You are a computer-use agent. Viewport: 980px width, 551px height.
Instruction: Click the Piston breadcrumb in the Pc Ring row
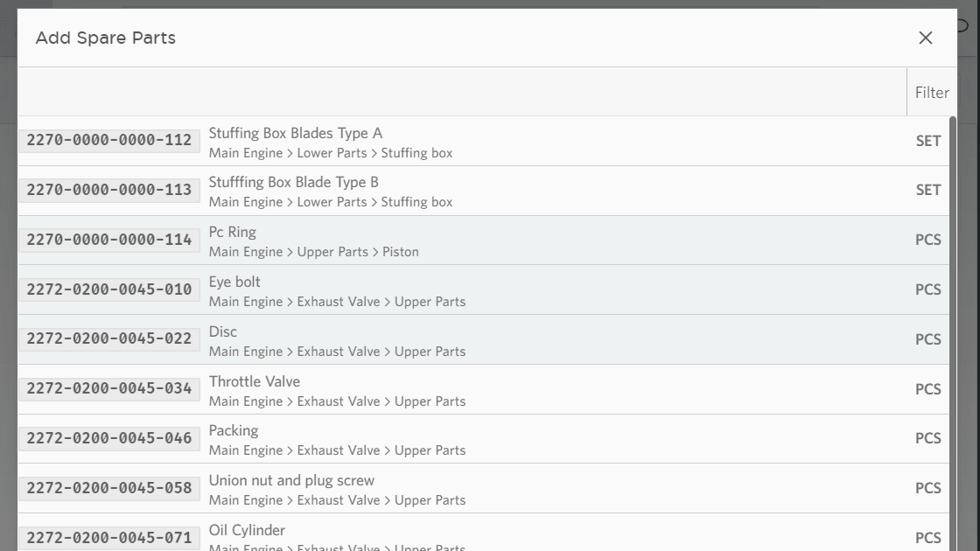click(x=401, y=251)
